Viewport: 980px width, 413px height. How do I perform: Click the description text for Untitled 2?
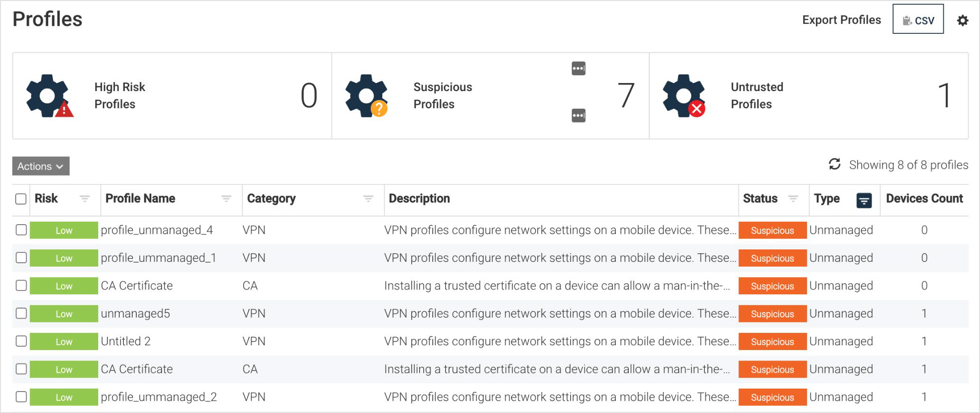tap(560, 341)
